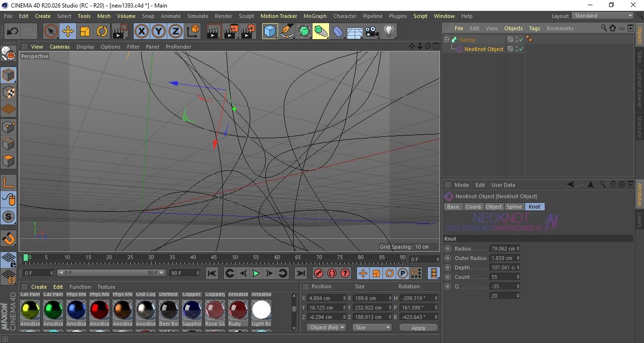644x343 pixels.
Task: Click the Record Active Objects button
Action: [x=319, y=273]
